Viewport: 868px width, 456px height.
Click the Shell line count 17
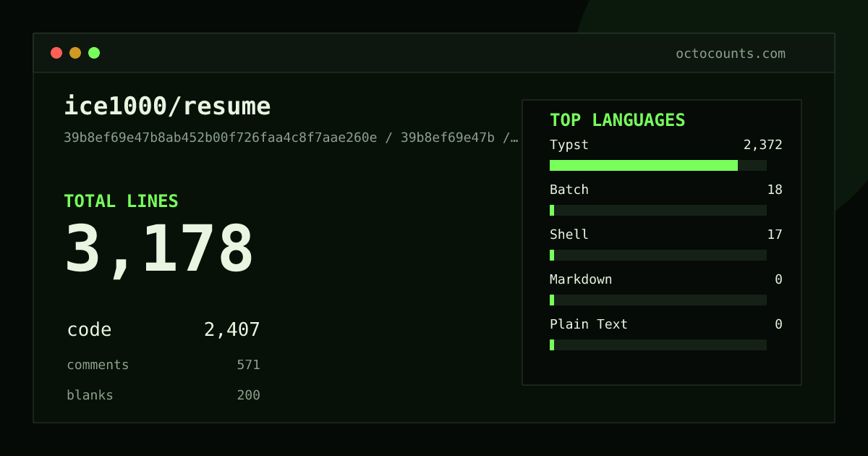tap(775, 235)
